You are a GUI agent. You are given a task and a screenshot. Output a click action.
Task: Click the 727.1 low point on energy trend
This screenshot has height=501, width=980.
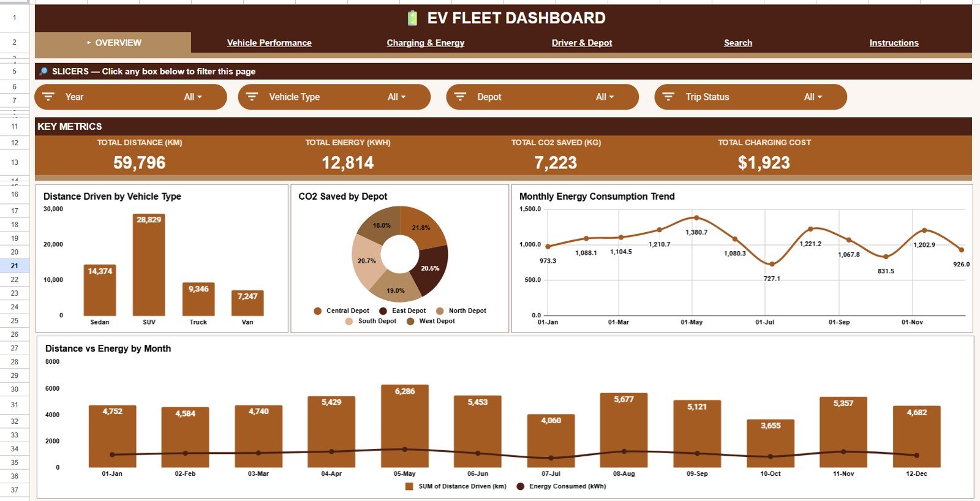(772, 265)
